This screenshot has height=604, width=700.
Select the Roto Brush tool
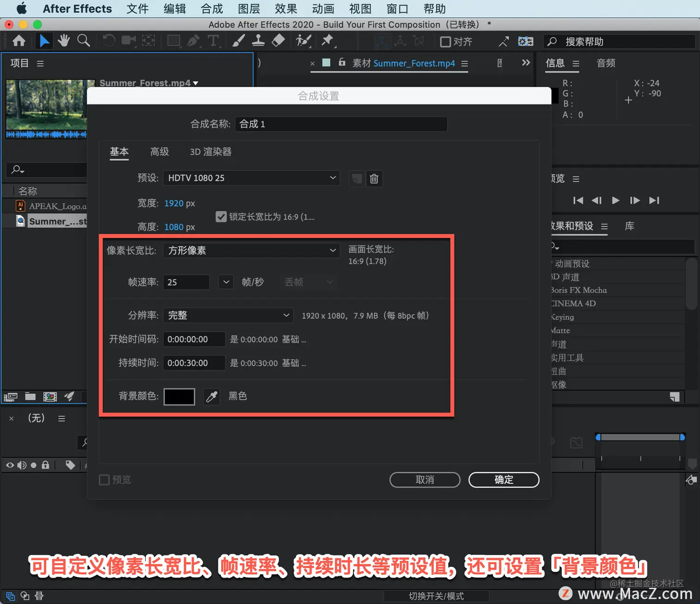pyautogui.click(x=304, y=41)
